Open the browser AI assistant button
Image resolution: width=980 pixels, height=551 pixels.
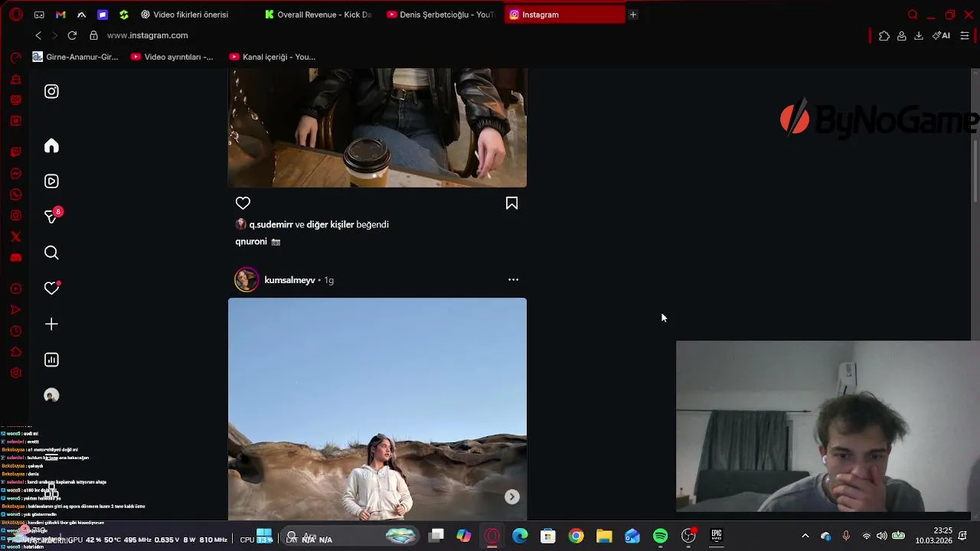coord(941,35)
